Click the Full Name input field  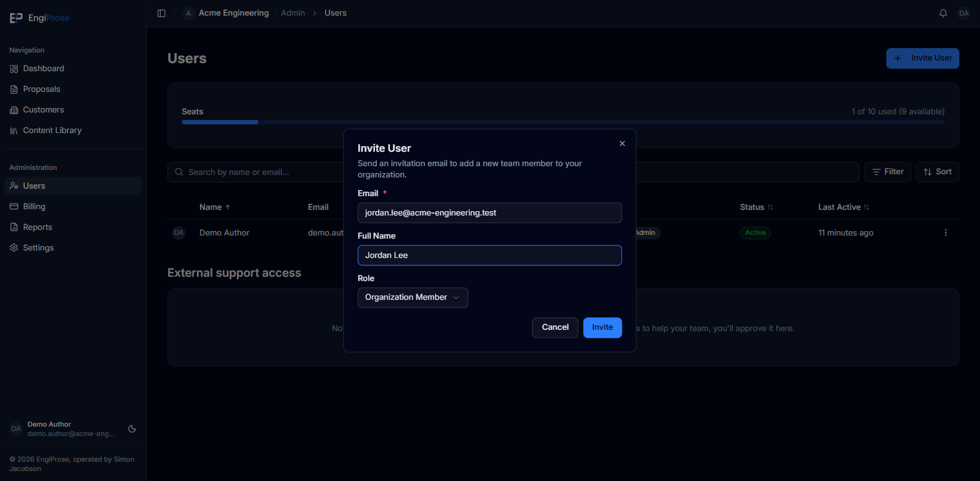point(489,255)
